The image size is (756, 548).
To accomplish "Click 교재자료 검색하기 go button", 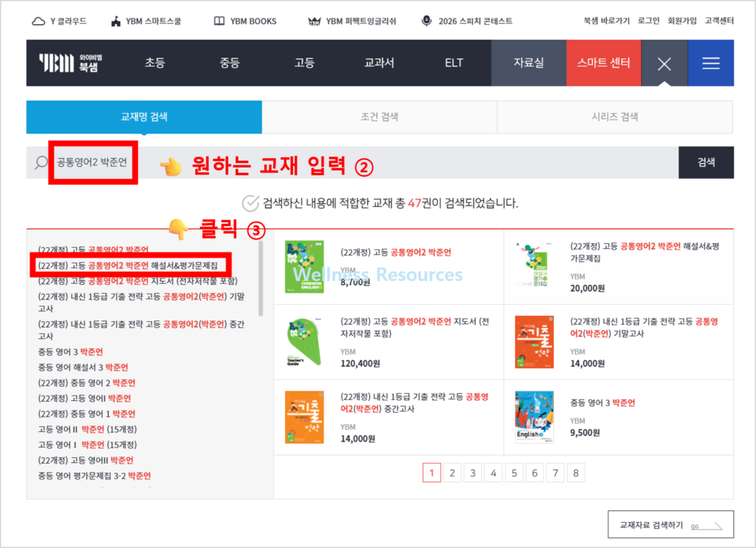I will (670, 524).
